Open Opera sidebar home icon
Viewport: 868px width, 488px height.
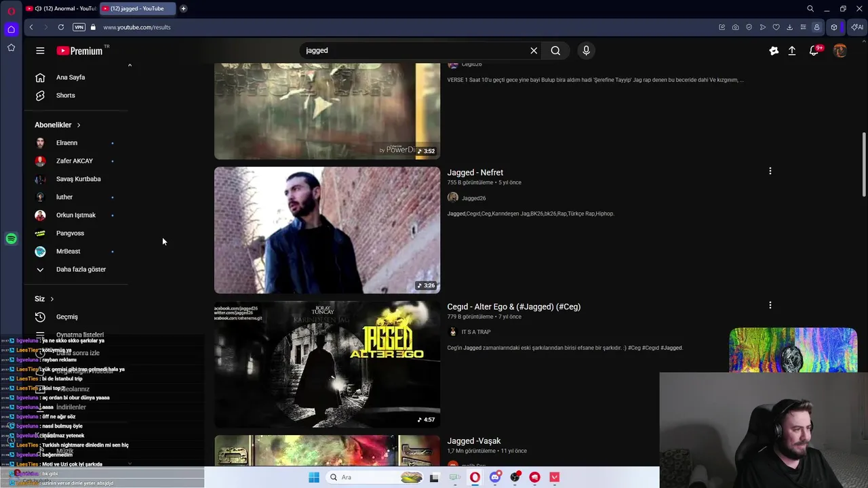click(x=11, y=29)
